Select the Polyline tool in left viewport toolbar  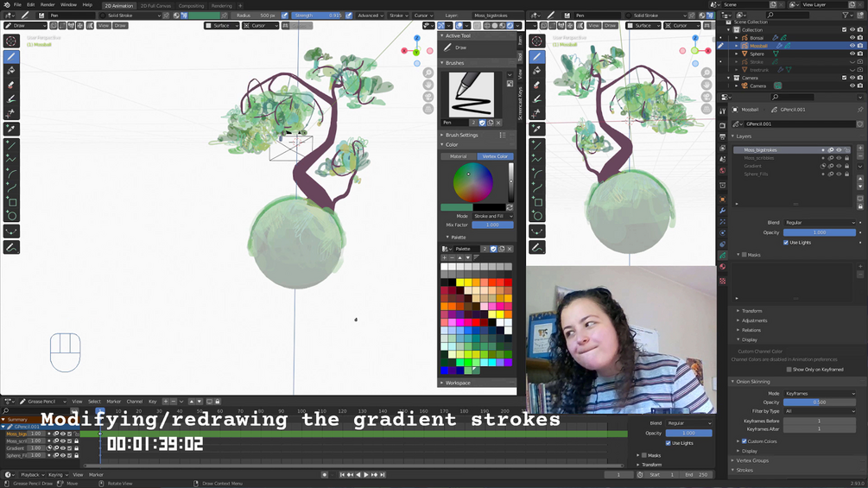(11, 159)
